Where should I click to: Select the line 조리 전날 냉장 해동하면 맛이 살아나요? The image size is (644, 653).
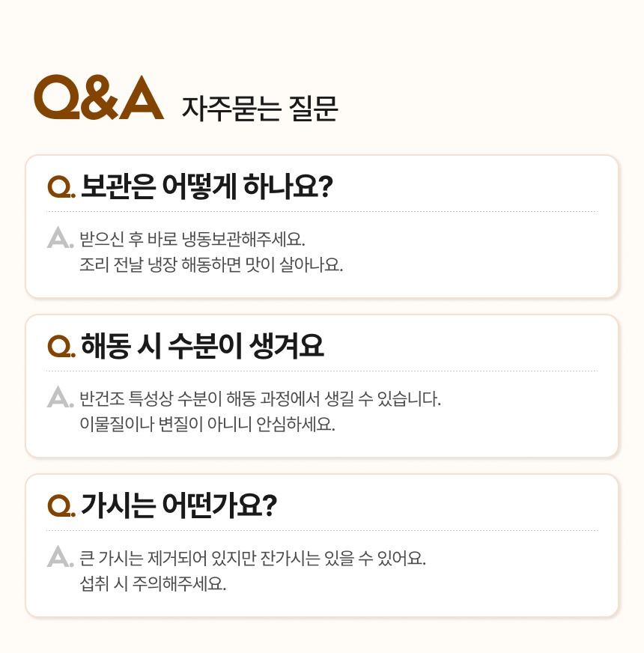[x=210, y=264]
